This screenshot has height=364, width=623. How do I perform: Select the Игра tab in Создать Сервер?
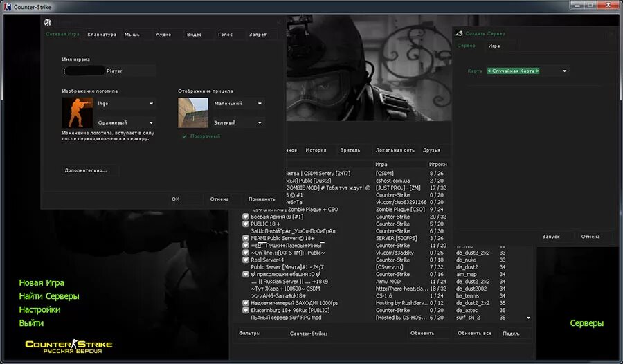494,46
